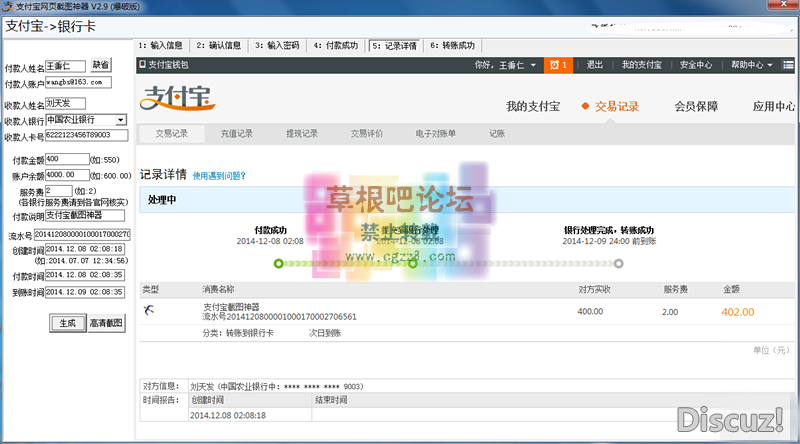
Task: Click the 收款人姓名 input field
Action: [65, 104]
